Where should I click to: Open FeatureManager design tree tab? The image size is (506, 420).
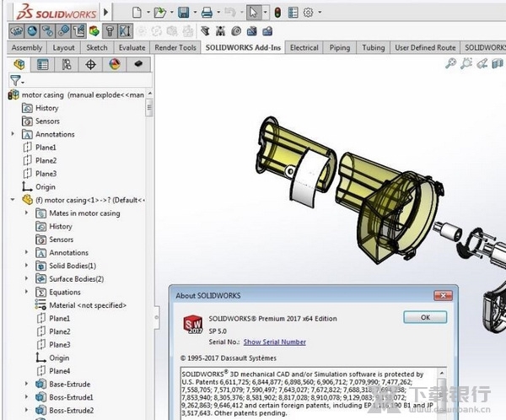tap(19, 64)
